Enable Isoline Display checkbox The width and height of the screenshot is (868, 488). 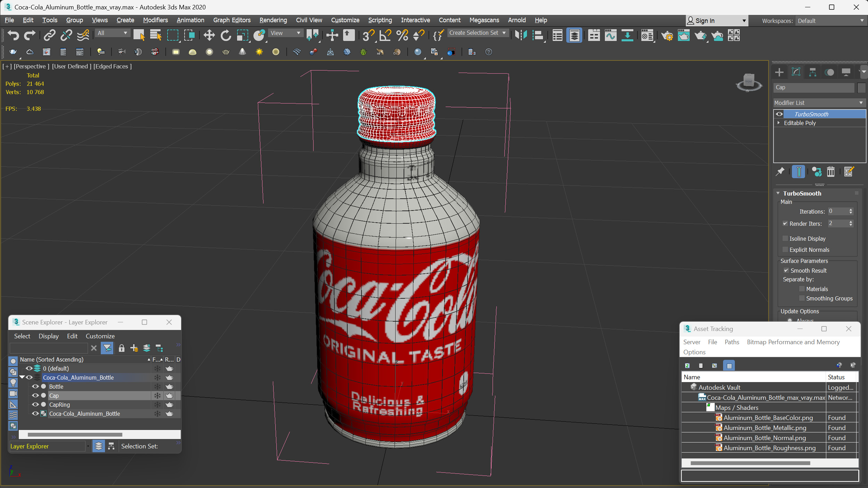coord(785,239)
